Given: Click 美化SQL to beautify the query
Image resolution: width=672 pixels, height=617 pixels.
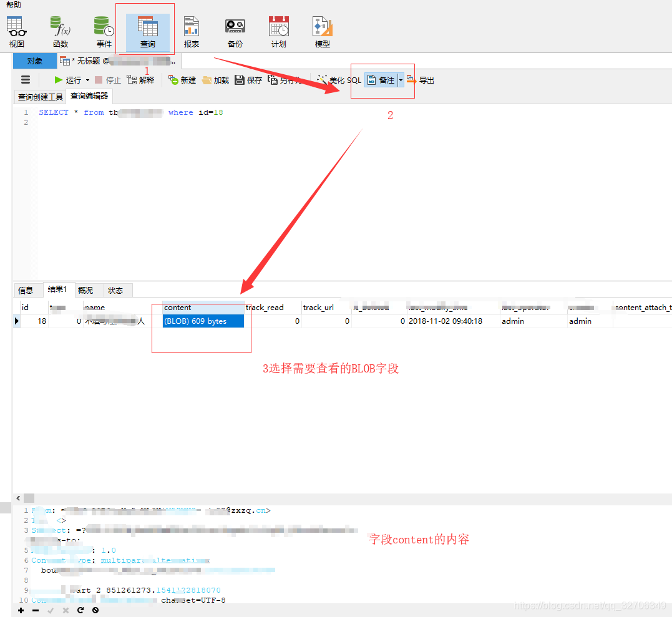Looking at the screenshot, I should [x=339, y=80].
